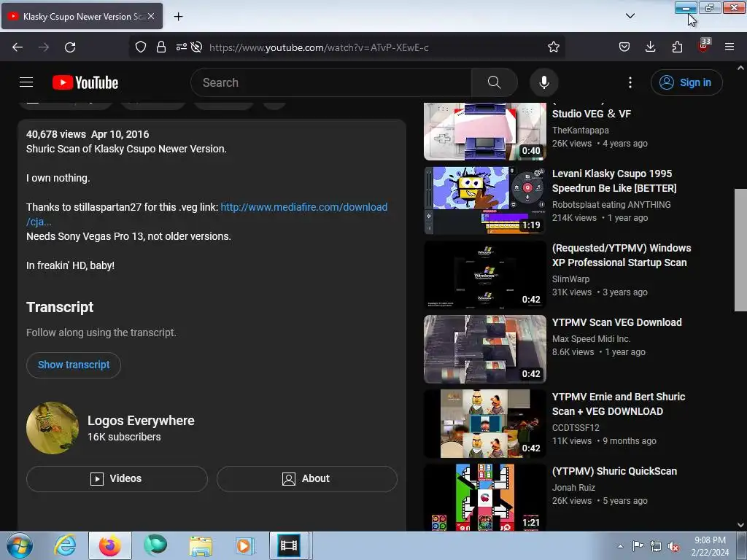Visit SlimWarp channel

tap(570, 279)
